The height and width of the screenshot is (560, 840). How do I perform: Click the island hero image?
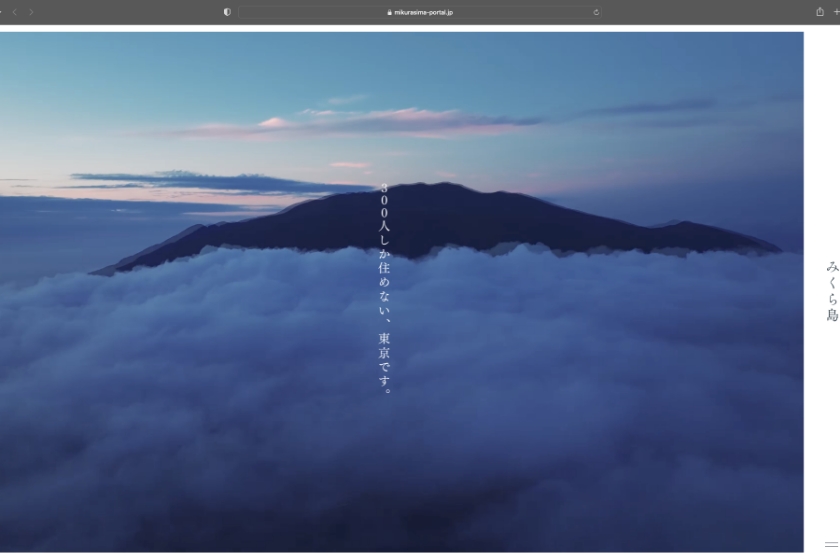click(402, 292)
